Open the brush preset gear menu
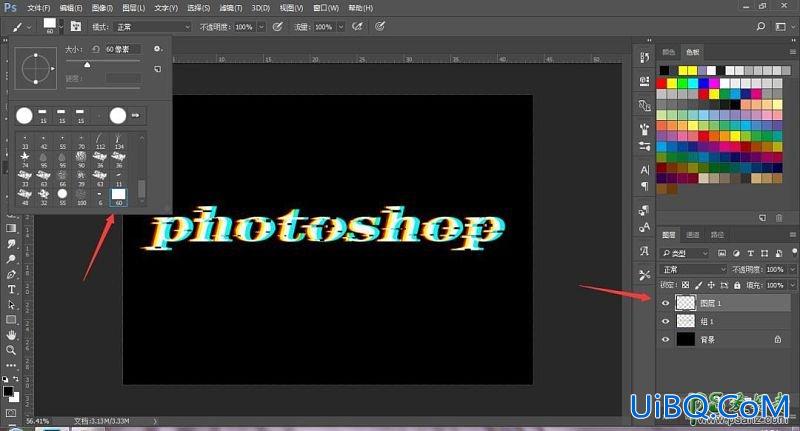Viewport: 800px width, 431px height. click(158, 49)
